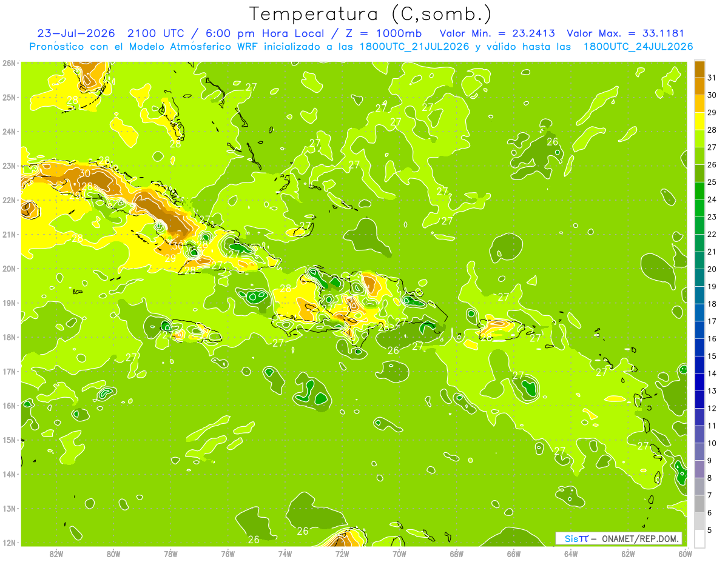
Task: Pick the teal legend swatch between 19 and 20
Action: (699, 278)
